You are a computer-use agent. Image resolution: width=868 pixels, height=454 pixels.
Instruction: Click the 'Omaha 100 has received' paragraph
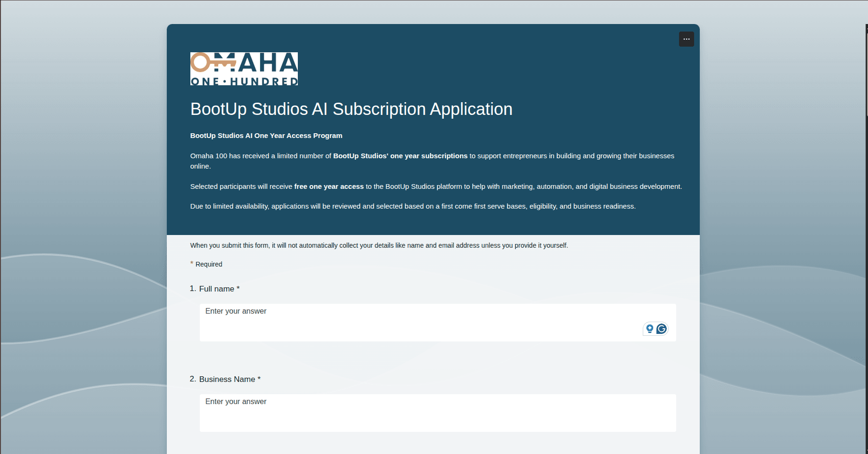tap(432, 161)
